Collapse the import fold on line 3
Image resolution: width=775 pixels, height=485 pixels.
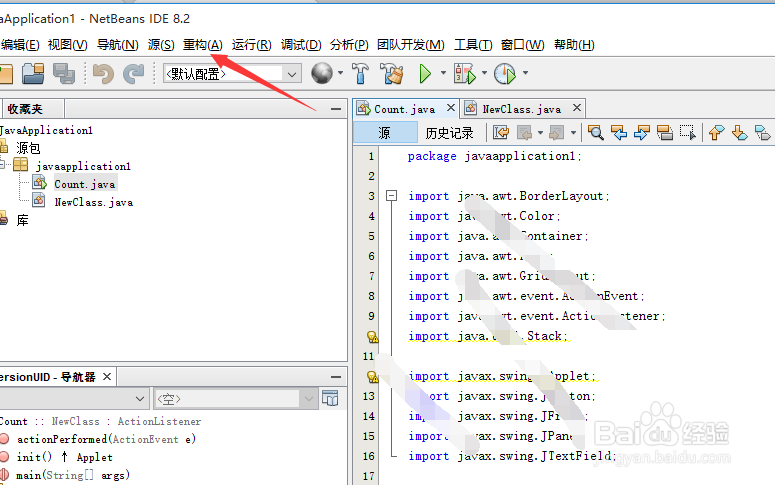click(x=391, y=196)
